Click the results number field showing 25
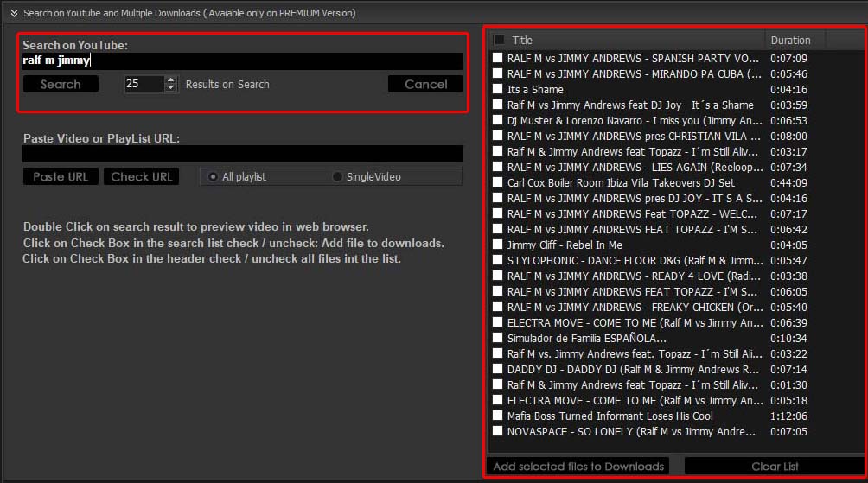This screenshot has width=868, height=483. tap(144, 84)
